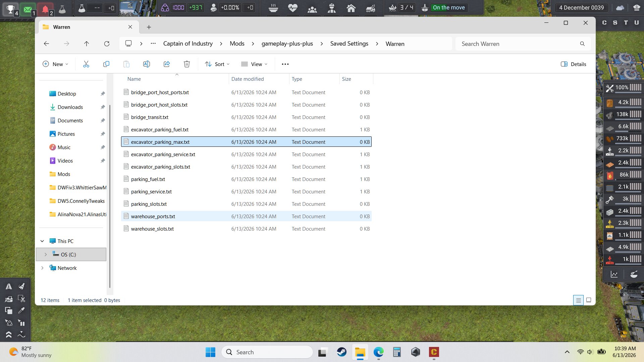The image size is (644, 362).
Task: Click the Share icon in toolbar
Action: [x=167, y=64]
